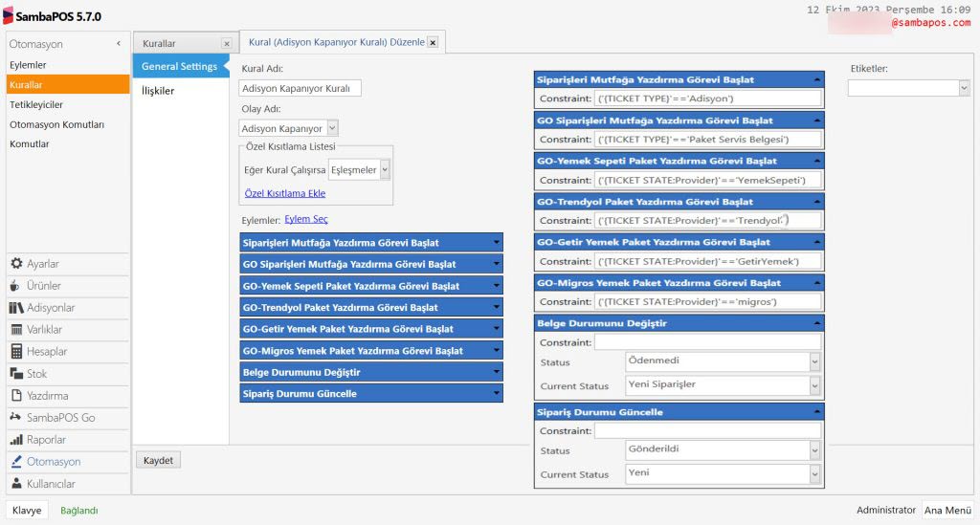Click empty Constraint field under Sipariş Durumu Güncelle
Screen dimensions: 980x525
pos(708,430)
